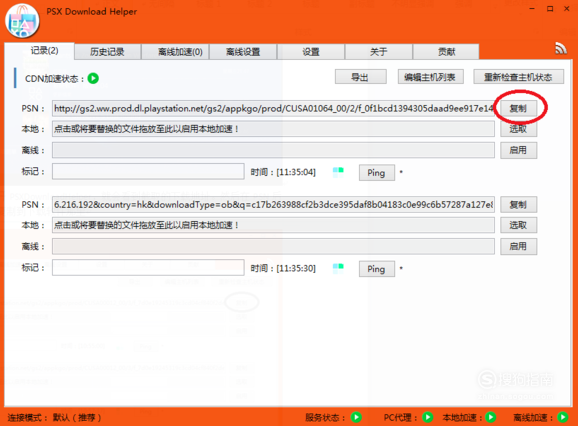
Task: Open the 历史记录 tab
Action: 107,52
